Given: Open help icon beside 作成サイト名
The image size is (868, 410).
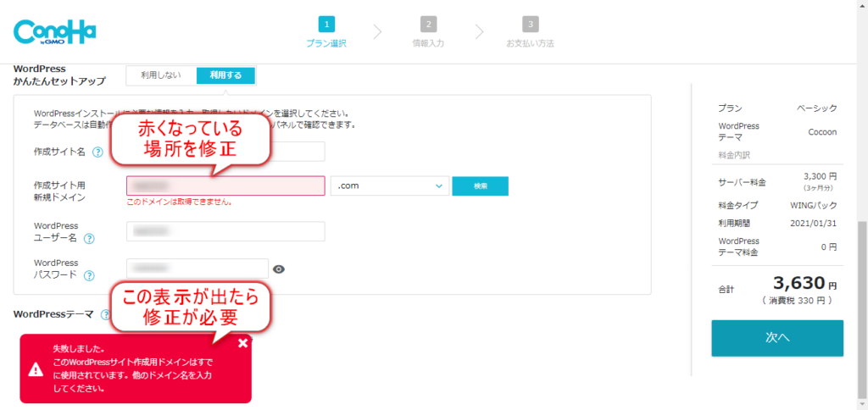Looking at the screenshot, I should click(x=98, y=152).
